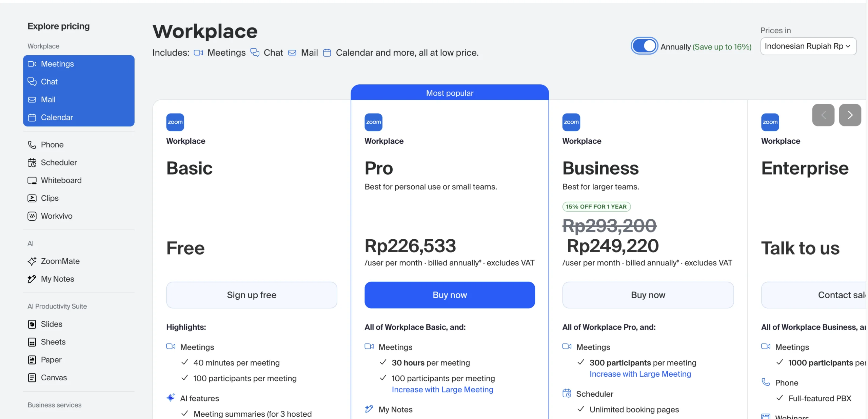Click the Sheets icon in sidebar
The height and width of the screenshot is (419, 868).
(x=32, y=342)
